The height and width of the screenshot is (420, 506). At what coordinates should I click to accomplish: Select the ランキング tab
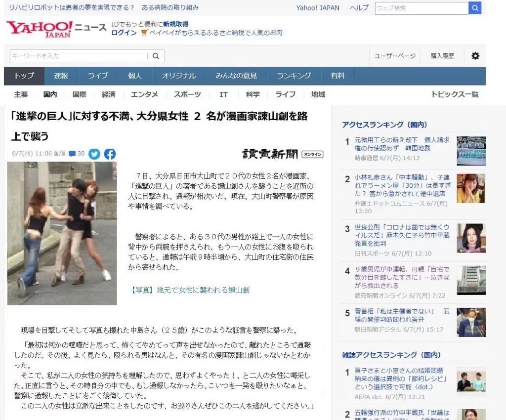pyautogui.click(x=294, y=76)
